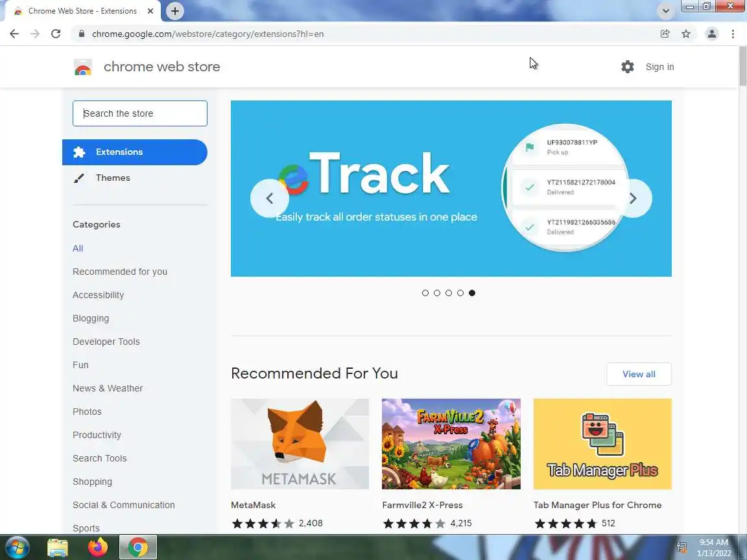The width and height of the screenshot is (747, 560).
Task: Open Farmville2 X-Press thumbnail
Action: tap(451, 444)
